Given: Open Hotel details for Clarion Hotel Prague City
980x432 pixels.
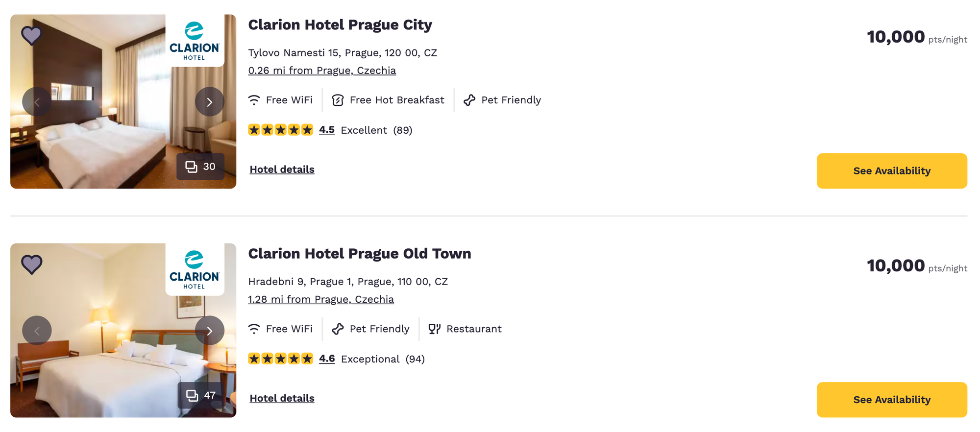Looking at the screenshot, I should coord(282,169).
